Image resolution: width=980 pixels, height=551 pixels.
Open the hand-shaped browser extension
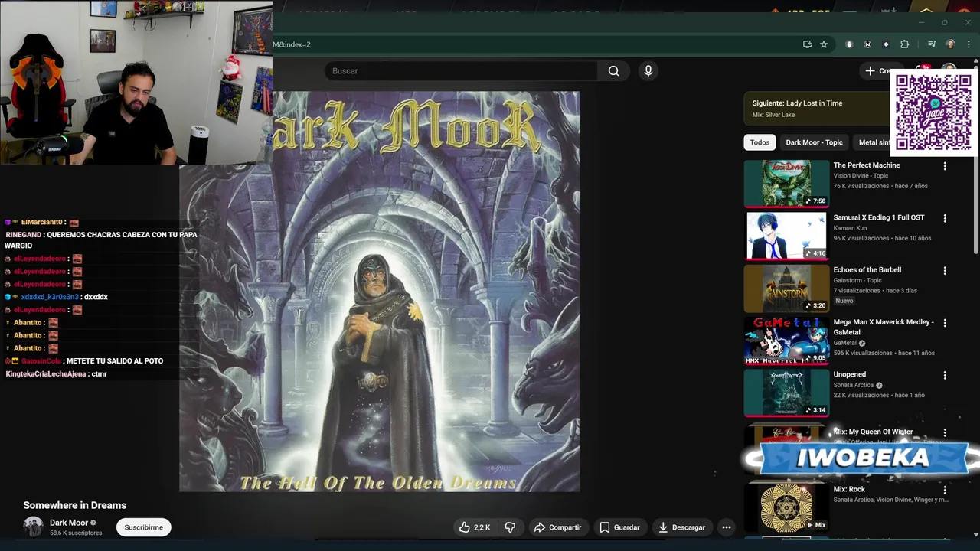pos(849,44)
